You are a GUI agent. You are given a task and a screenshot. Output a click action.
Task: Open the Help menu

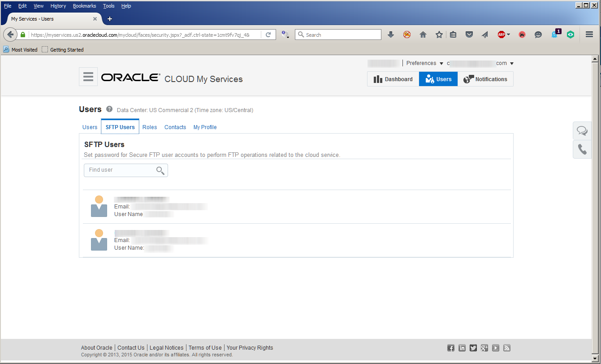(x=126, y=6)
